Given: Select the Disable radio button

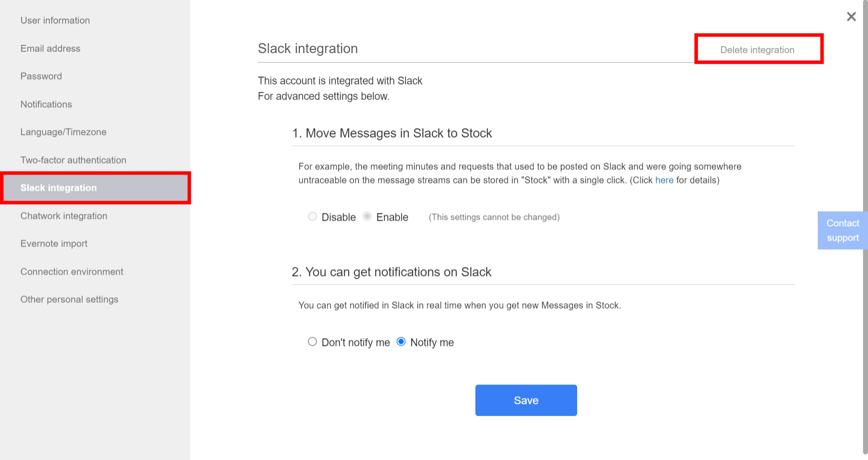Looking at the screenshot, I should (312, 216).
